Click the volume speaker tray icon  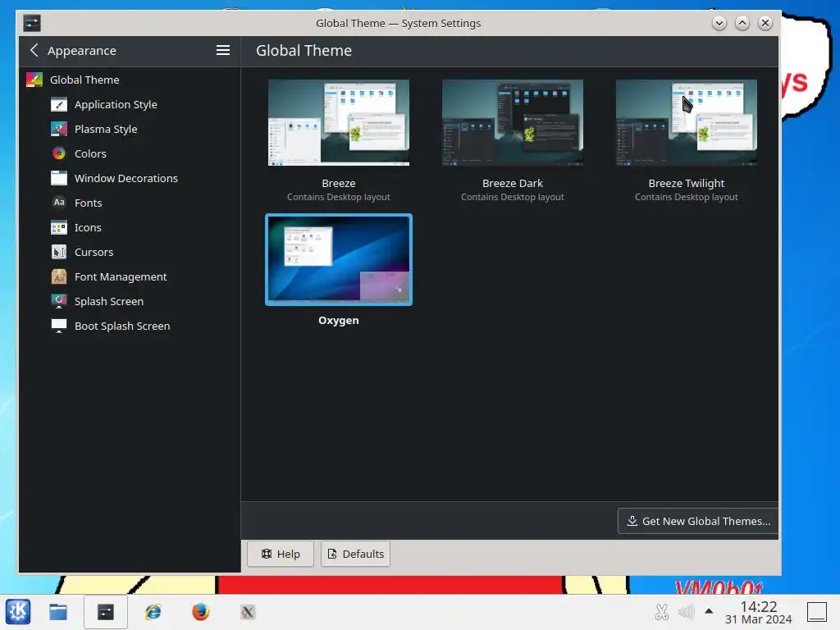(x=687, y=612)
